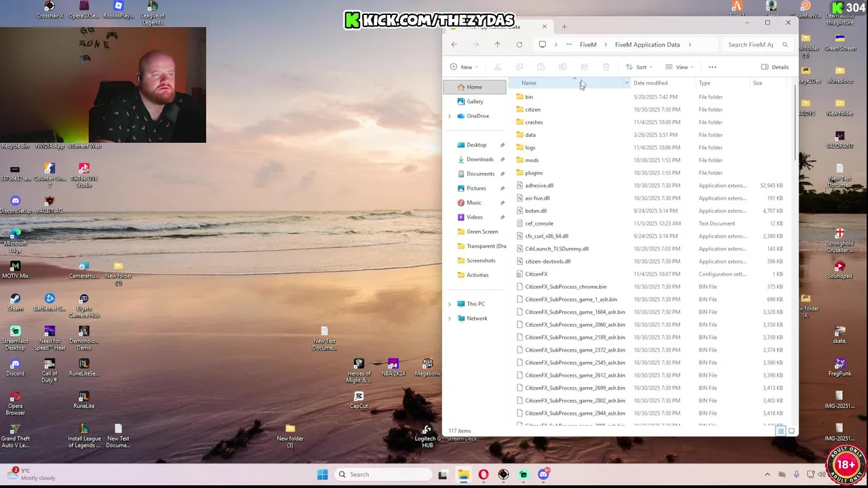Screen dimensions: 868x488
Task: Sort by the Size column header
Action: point(757,83)
